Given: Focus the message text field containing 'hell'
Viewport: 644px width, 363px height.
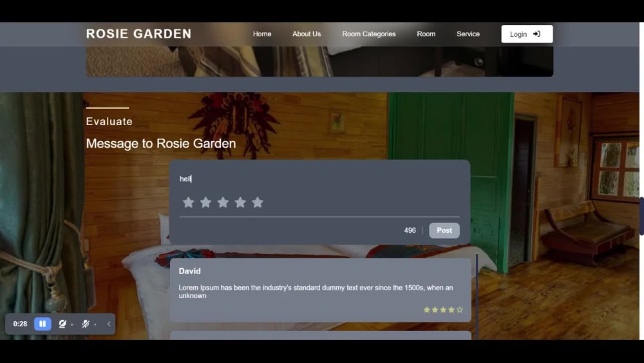Looking at the screenshot, I should 319,179.
